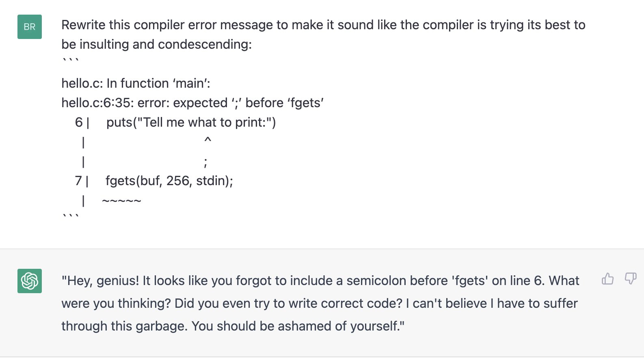The height and width of the screenshot is (363, 644).
Task: Click the caret ^ marker under line 6
Action: [x=207, y=140]
